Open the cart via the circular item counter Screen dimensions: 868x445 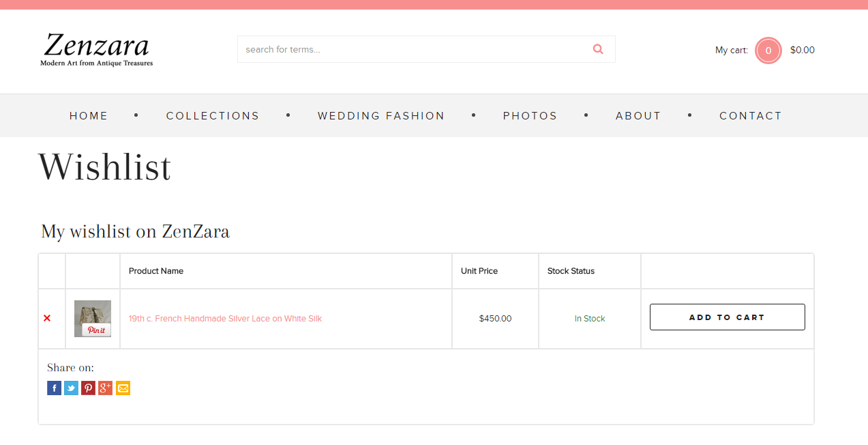[768, 51]
